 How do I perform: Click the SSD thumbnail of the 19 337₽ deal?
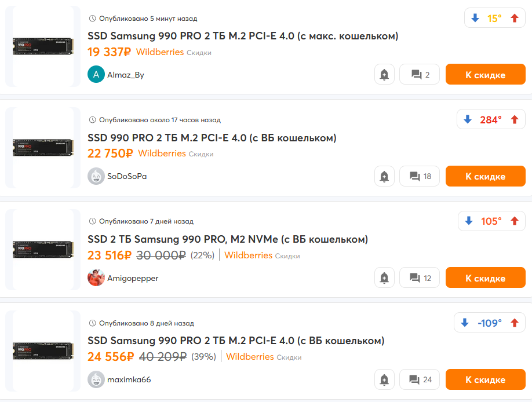click(43, 47)
